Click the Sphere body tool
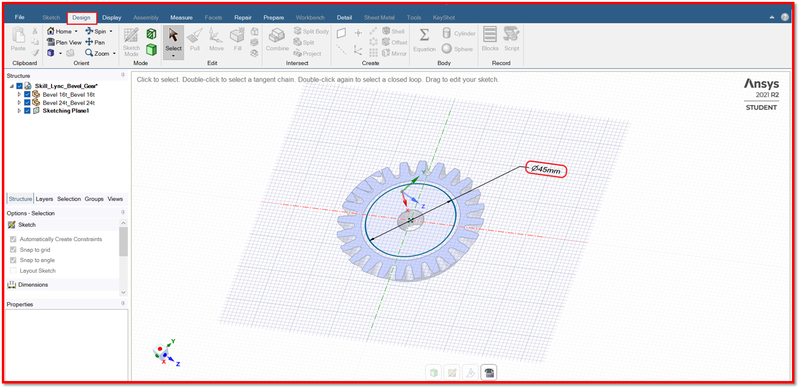800x389 pixels. point(457,49)
